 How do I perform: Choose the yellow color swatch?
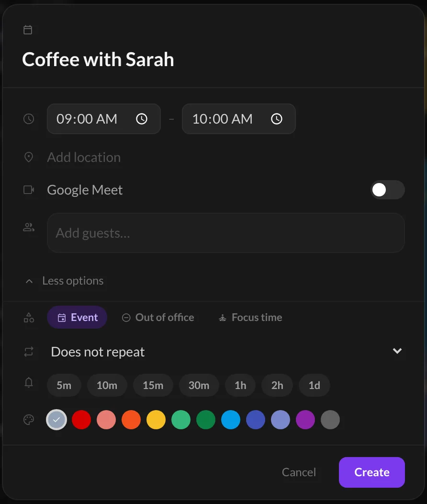click(156, 420)
